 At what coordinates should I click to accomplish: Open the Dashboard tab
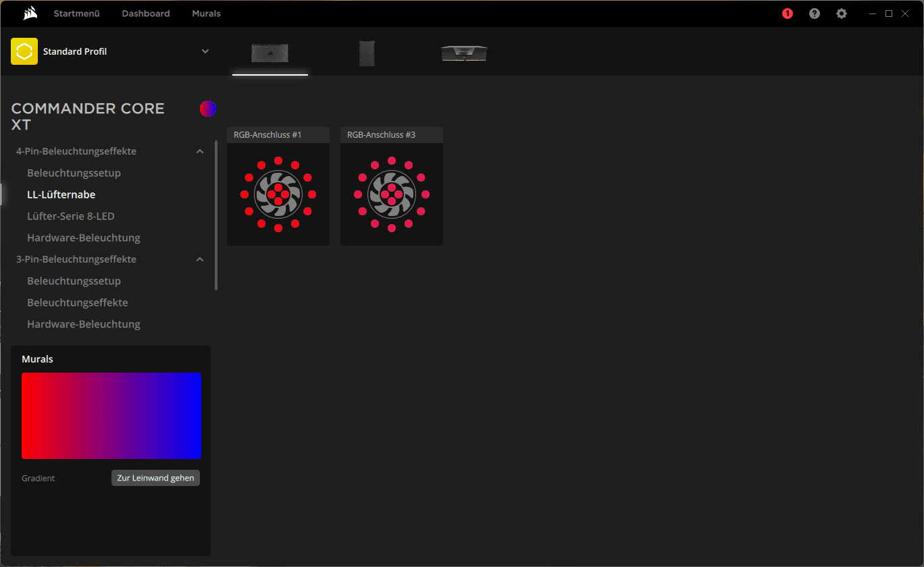pyautogui.click(x=146, y=13)
